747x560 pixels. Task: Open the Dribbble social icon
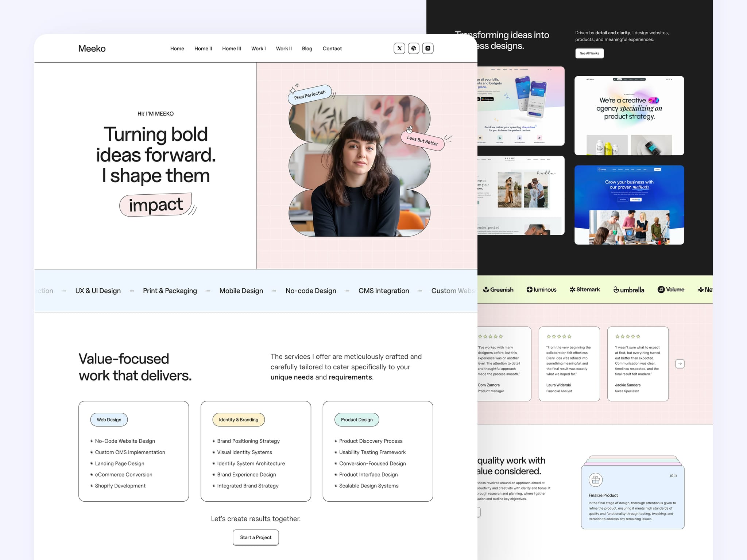click(x=414, y=48)
